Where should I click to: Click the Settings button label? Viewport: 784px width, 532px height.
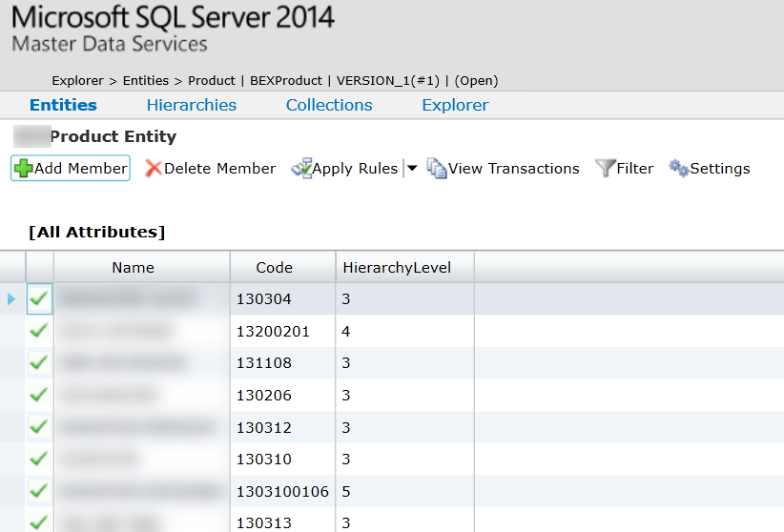pos(720,169)
